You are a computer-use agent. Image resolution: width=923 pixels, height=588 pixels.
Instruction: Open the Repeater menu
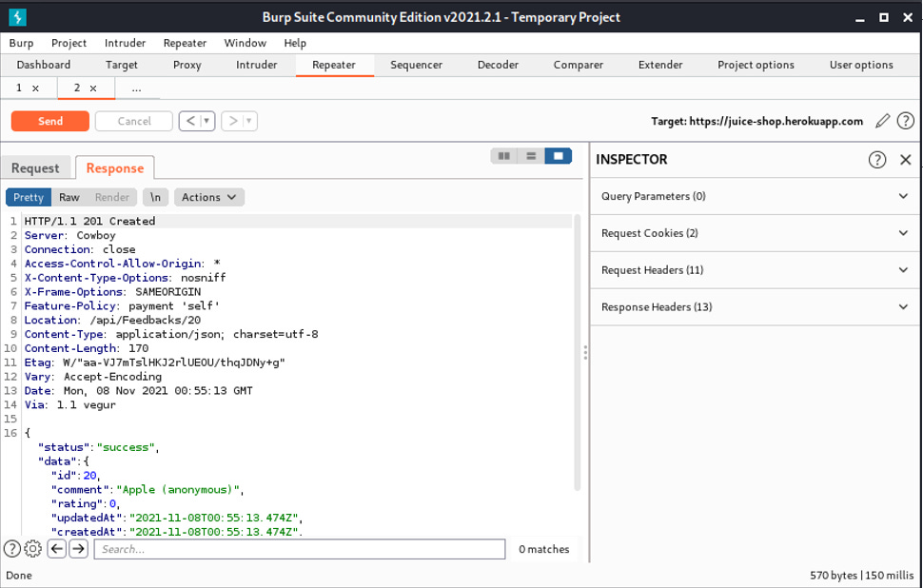[185, 43]
